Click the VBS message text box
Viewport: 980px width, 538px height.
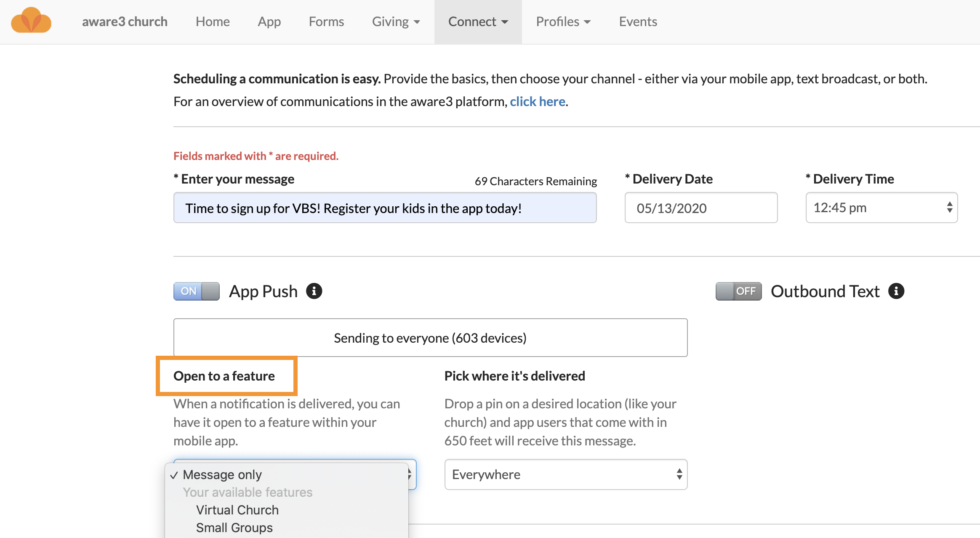[384, 208]
